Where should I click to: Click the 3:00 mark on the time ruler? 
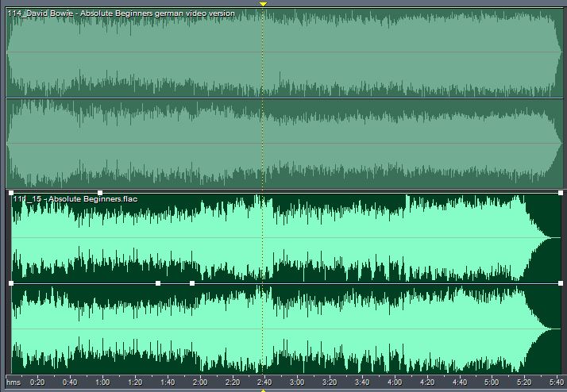[297, 382]
